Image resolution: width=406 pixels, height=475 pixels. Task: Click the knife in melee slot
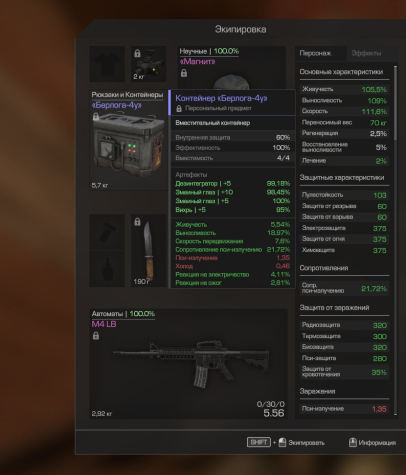click(x=148, y=251)
